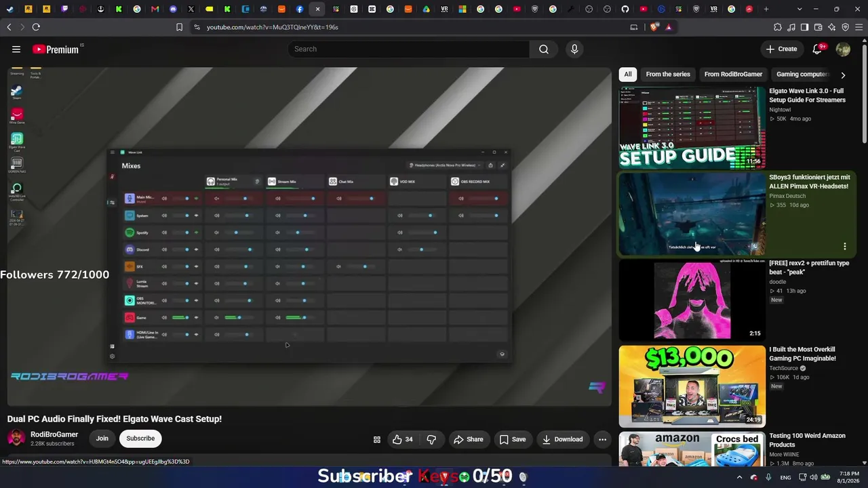This screenshot has width=868, height=488.
Task: Open the $13,000 gaming PC thumbnail
Action: tap(692, 386)
